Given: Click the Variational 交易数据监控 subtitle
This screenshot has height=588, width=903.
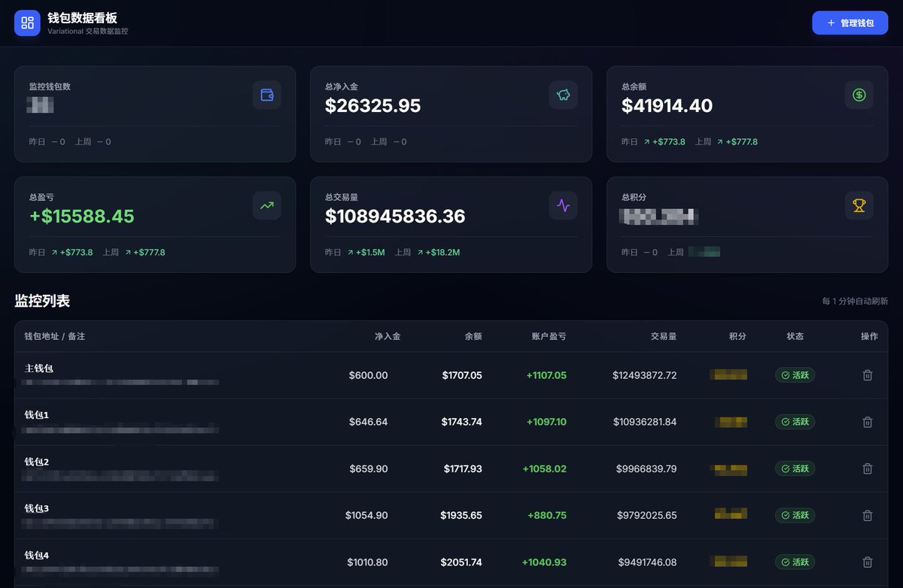Looking at the screenshot, I should pos(87,32).
